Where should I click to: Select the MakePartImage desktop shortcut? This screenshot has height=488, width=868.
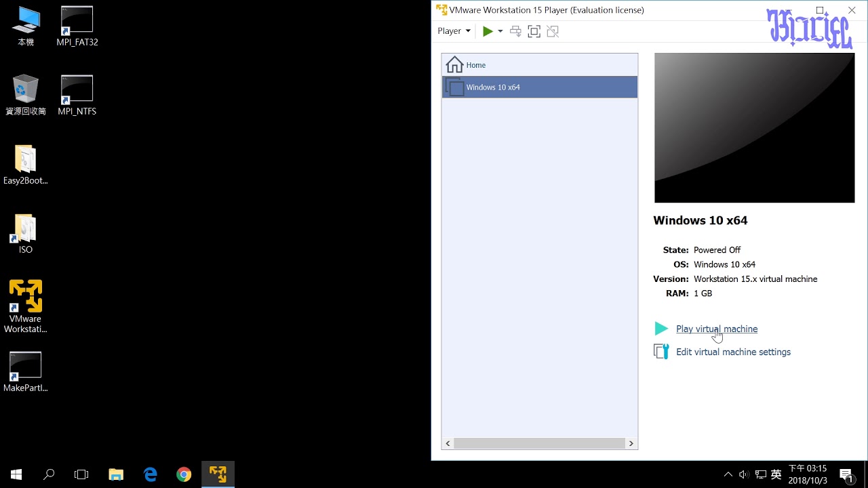tap(26, 372)
